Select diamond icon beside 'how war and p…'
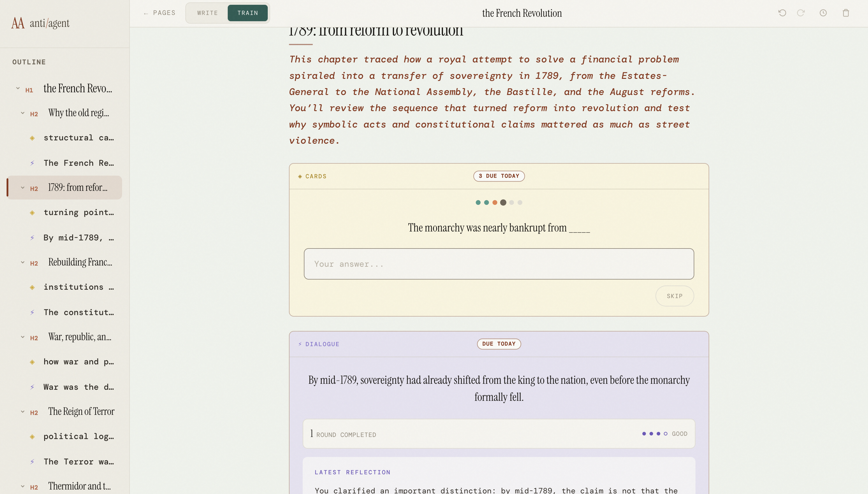 32,362
